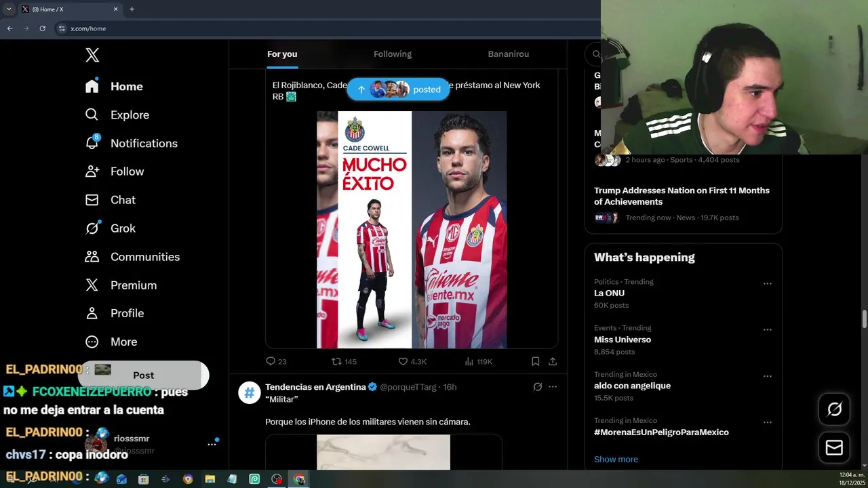Reload the page in the browser

click(x=42, y=28)
